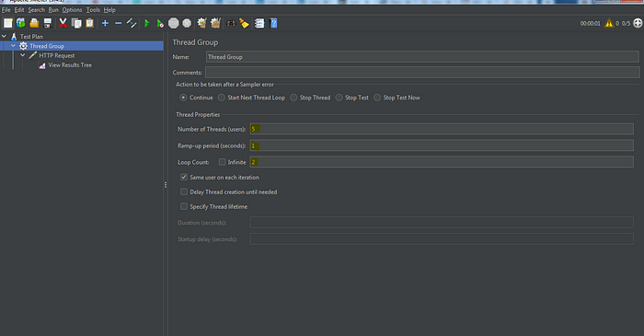
Task: Select the HTTP Request tree row
Action: coord(57,55)
